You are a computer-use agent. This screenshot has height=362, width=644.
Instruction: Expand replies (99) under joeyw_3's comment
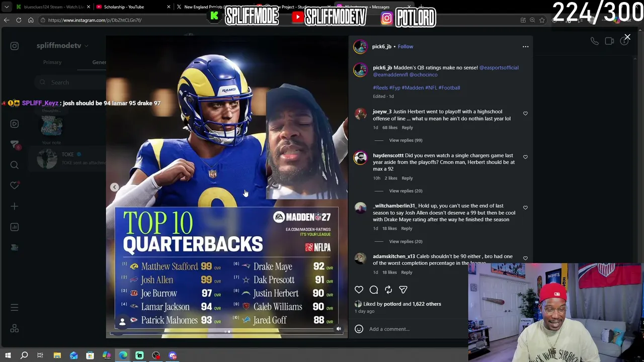pyautogui.click(x=406, y=140)
